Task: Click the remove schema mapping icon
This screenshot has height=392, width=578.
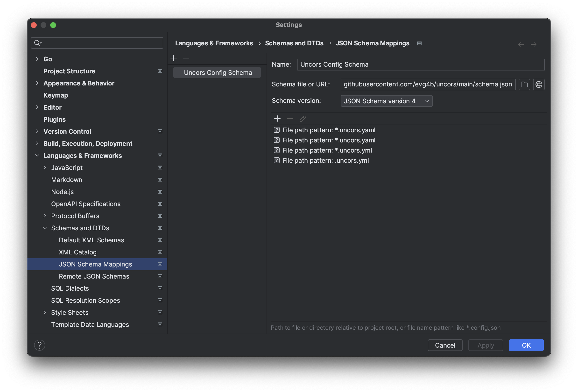Action: coord(185,57)
